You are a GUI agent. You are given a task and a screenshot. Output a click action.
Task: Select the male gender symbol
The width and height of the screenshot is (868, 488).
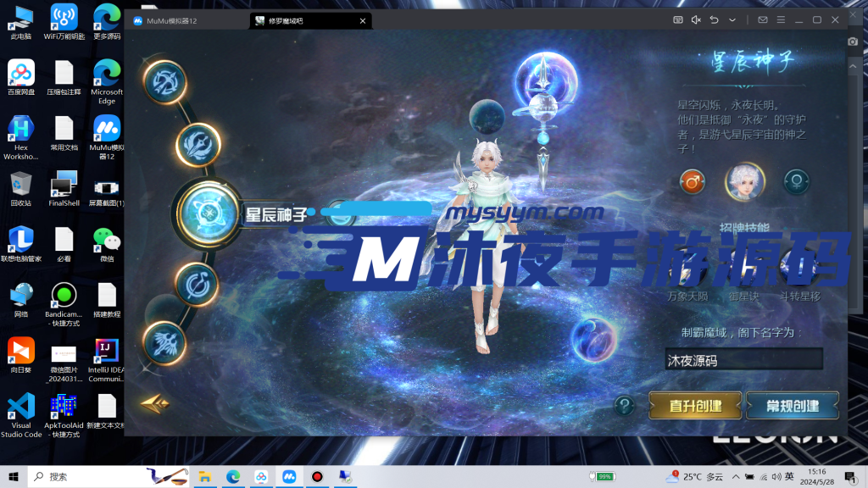click(692, 181)
